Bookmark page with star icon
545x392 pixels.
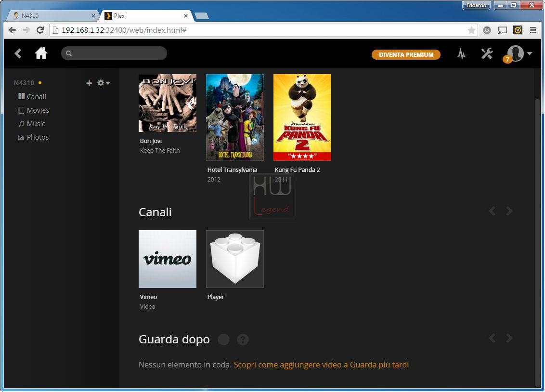[x=471, y=30]
